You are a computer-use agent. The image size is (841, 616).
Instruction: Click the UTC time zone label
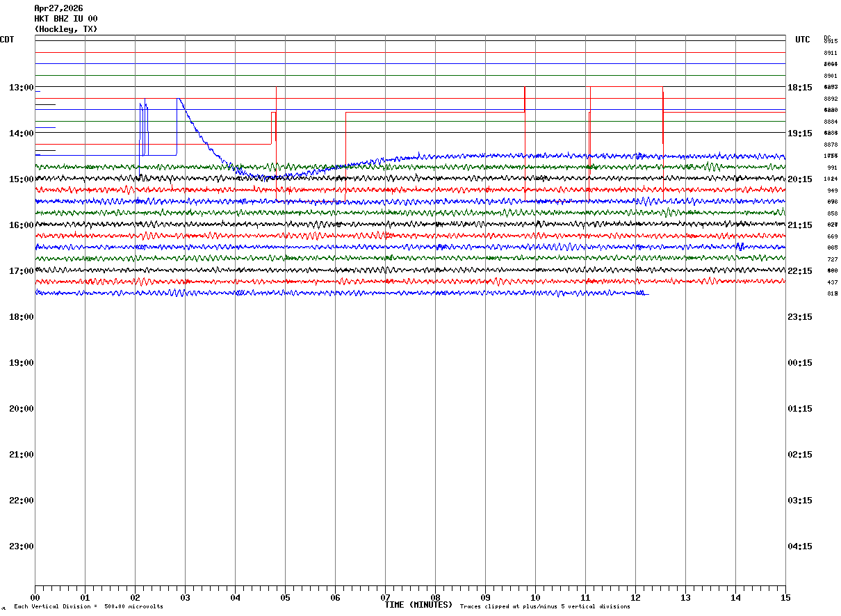[x=803, y=40]
